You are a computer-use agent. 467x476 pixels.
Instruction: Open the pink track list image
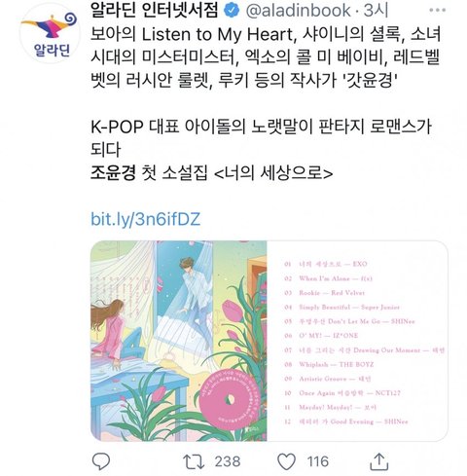[357, 341]
